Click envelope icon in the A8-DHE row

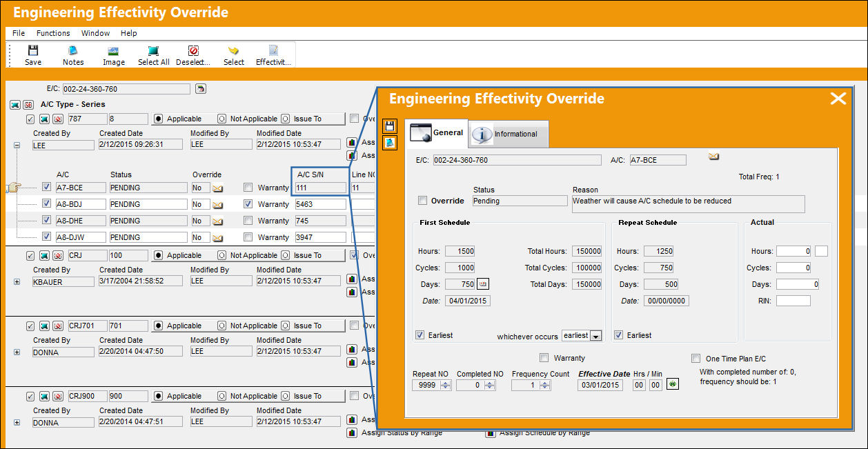217,221
